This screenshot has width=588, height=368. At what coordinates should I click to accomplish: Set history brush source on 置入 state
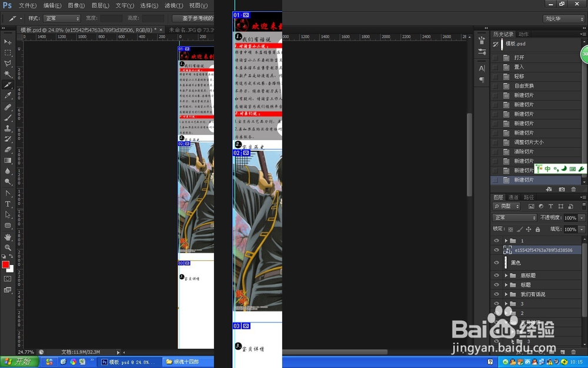(x=495, y=67)
